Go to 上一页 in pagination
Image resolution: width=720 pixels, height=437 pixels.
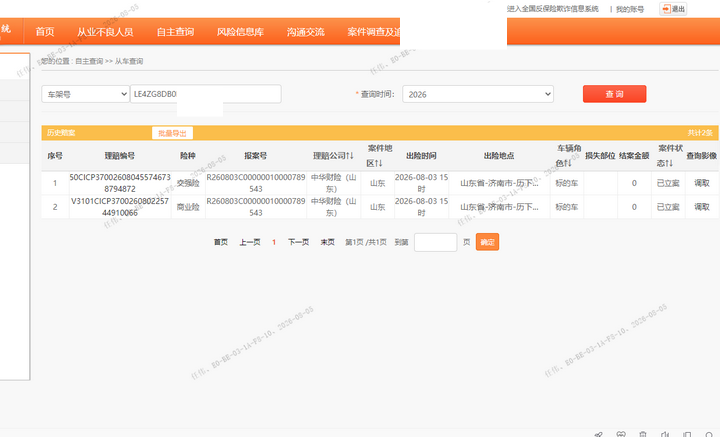tap(250, 242)
